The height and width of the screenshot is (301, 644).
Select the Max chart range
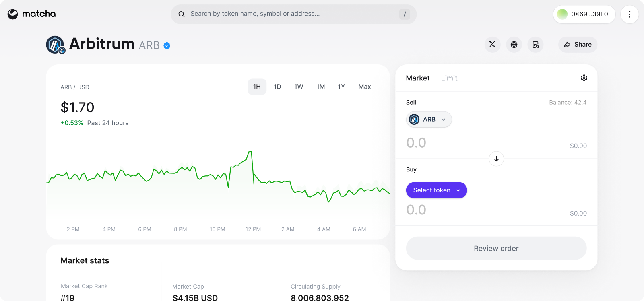(x=365, y=87)
